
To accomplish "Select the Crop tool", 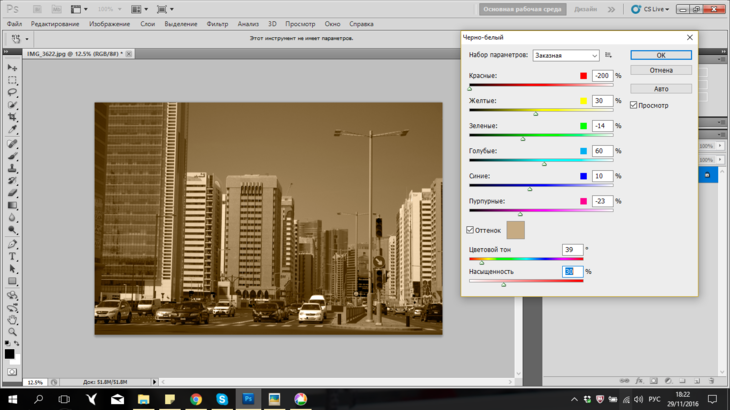I will [x=12, y=117].
